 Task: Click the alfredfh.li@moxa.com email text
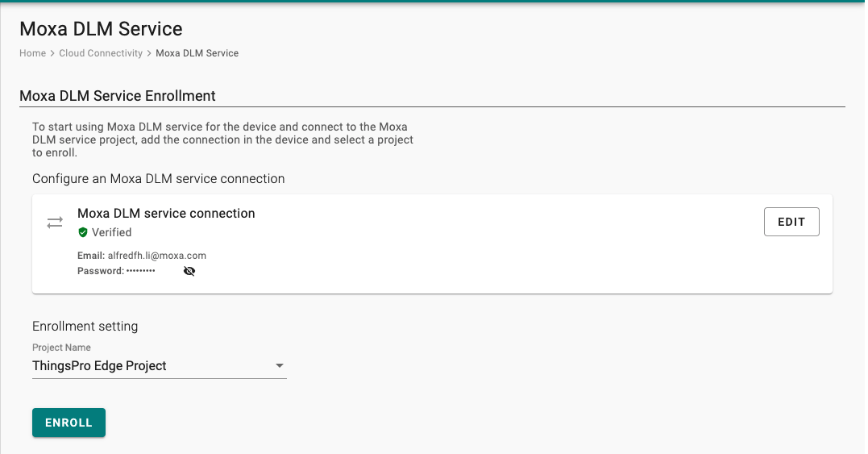(x=156, y=256)
